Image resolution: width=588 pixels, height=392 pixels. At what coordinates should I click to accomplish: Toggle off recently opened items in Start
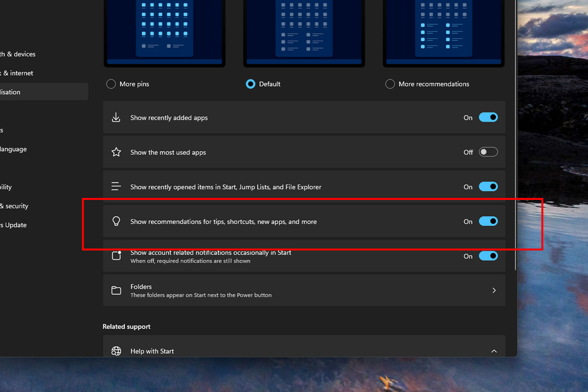point(488,187)
